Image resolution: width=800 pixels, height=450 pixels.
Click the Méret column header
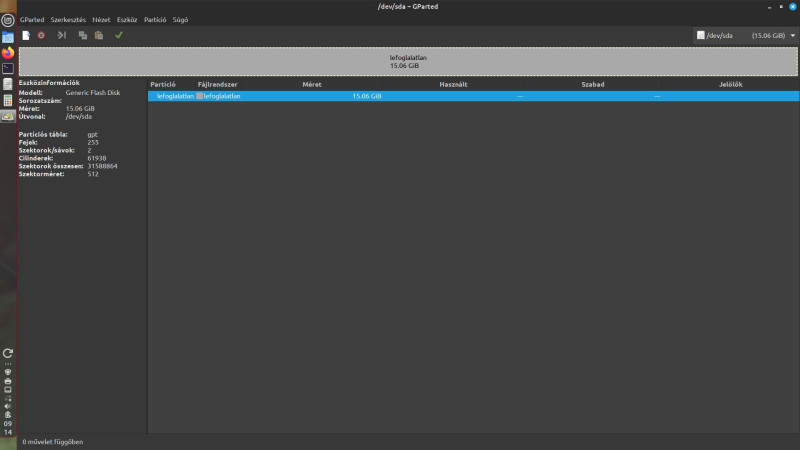pos(312,85)
